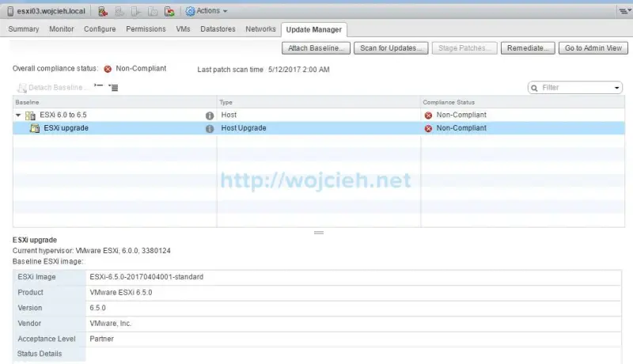Open the Actions dropdown menu
Viewport: 633px width, 364px height.
point(211,11)
